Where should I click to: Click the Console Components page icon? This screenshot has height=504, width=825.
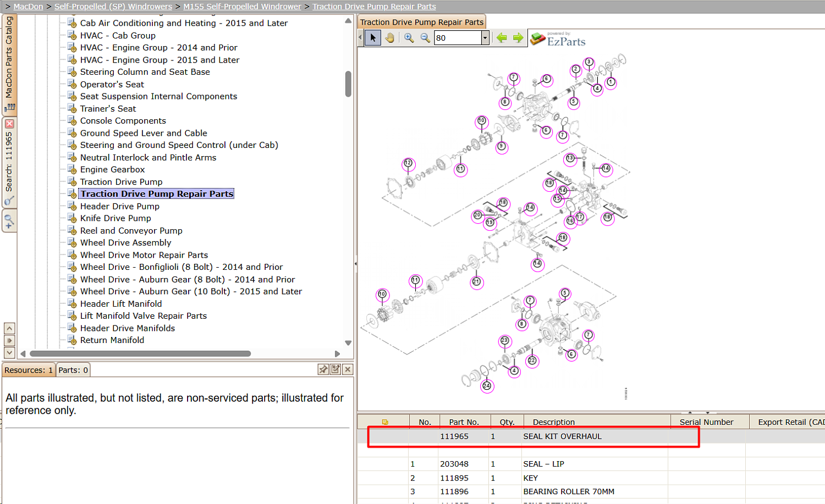[x=72, y=120]
